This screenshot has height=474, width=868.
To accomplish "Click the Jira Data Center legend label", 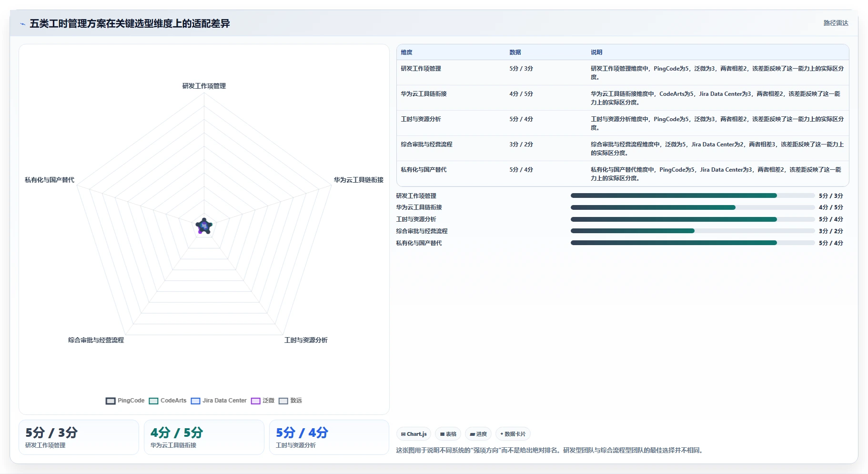I will click(x=224, y=401).
